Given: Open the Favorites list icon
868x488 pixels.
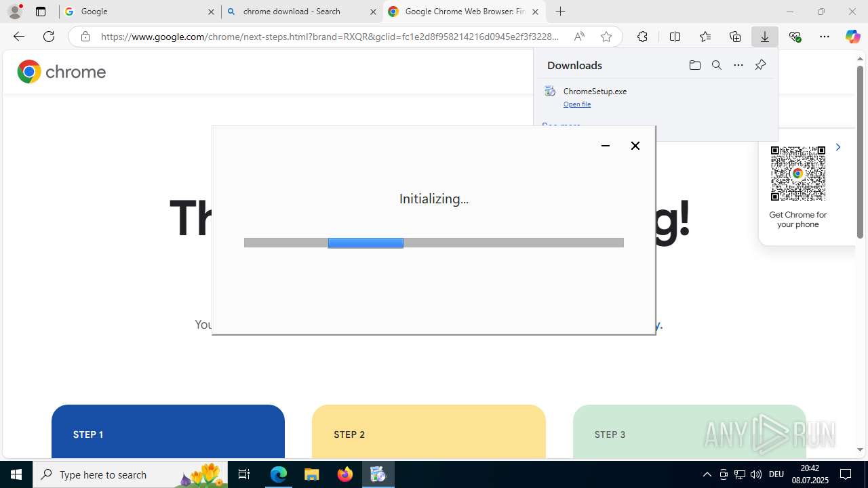Looking at the screenshot, I should click(705, 37).
